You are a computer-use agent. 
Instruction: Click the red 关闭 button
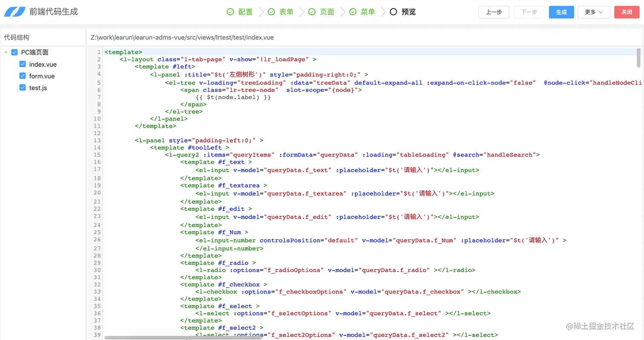point(627,12)
